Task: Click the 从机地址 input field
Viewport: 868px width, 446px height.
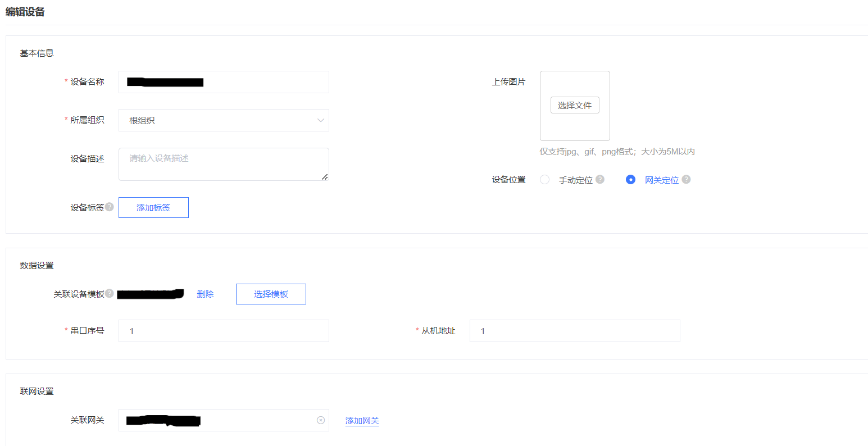Action: (575, 331)
